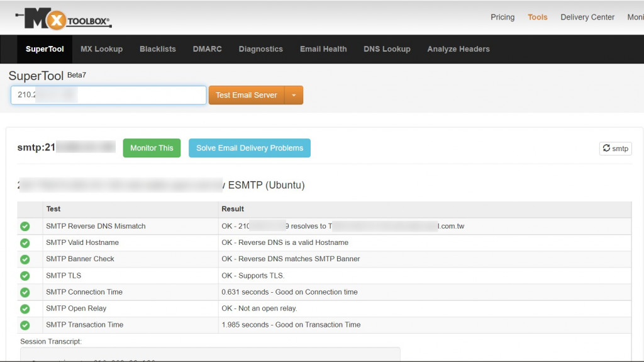Open Pricing in top navigation

(502, 17)
